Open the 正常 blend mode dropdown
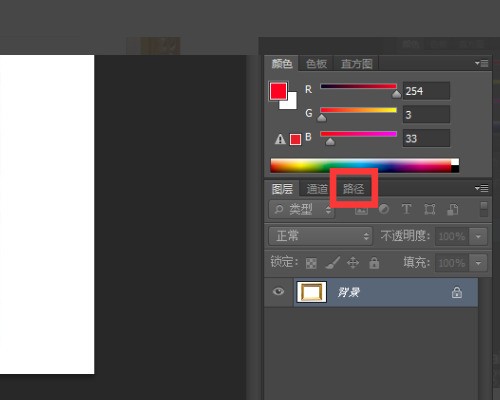The image size is (500, 400). pyautogui.click(x=320, y=236)
